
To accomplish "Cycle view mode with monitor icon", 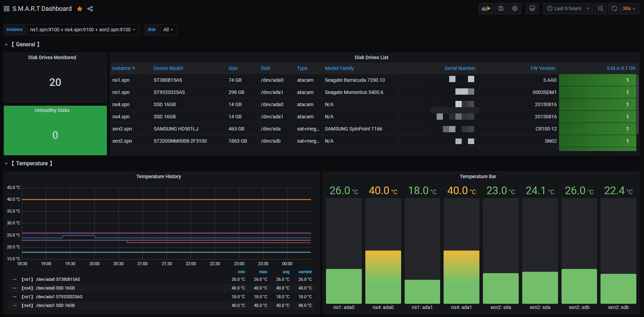I will [x=532, y=9].
